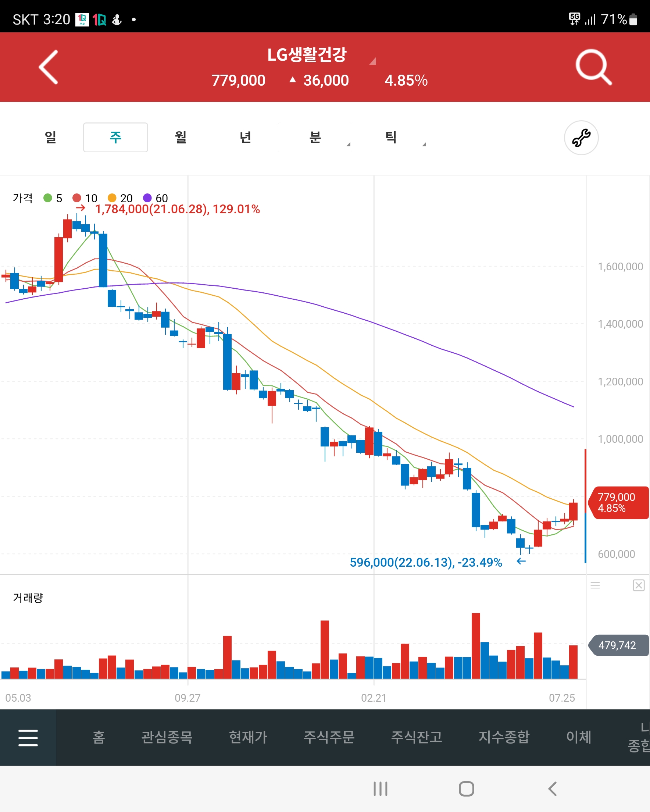The height and width of the screenshot is (812, 650).
Task: Tap the purple 60-period moving average swatch
Action: [147, 198]
